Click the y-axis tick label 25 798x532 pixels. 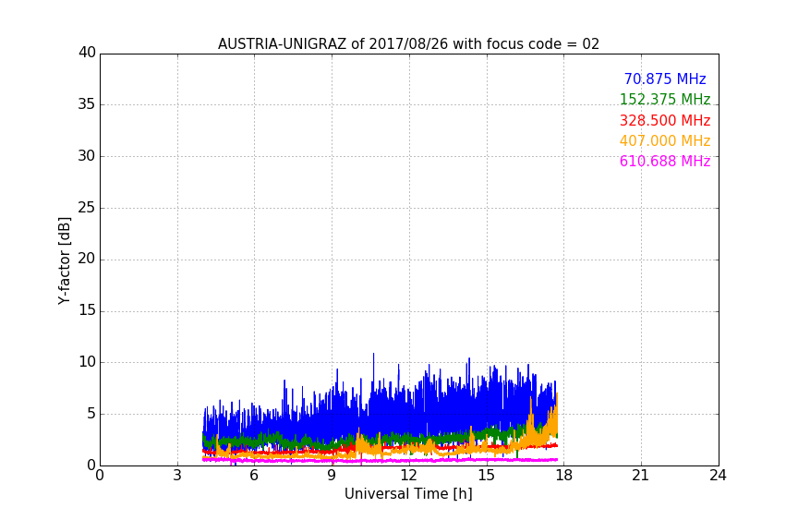pyautogui.click(x=87, y=207)
